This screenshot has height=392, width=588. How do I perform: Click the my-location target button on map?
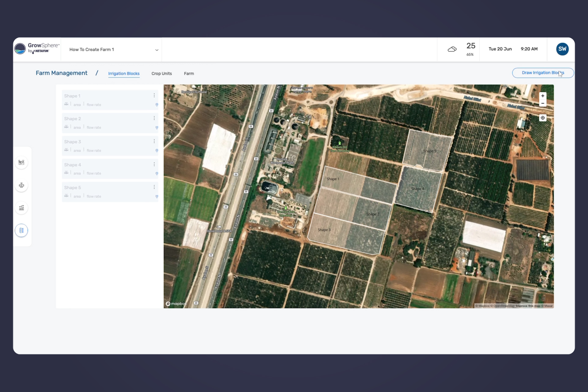point(543,118)
